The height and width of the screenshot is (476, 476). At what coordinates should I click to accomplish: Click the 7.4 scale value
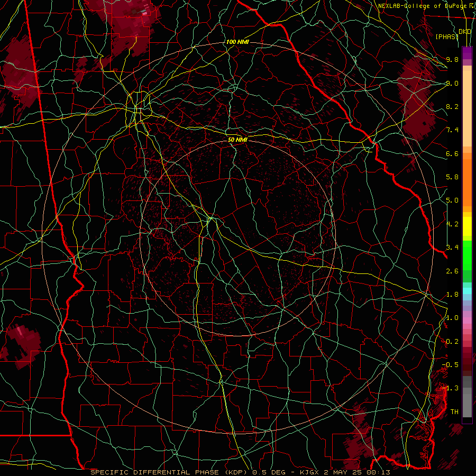coord(452,130)
